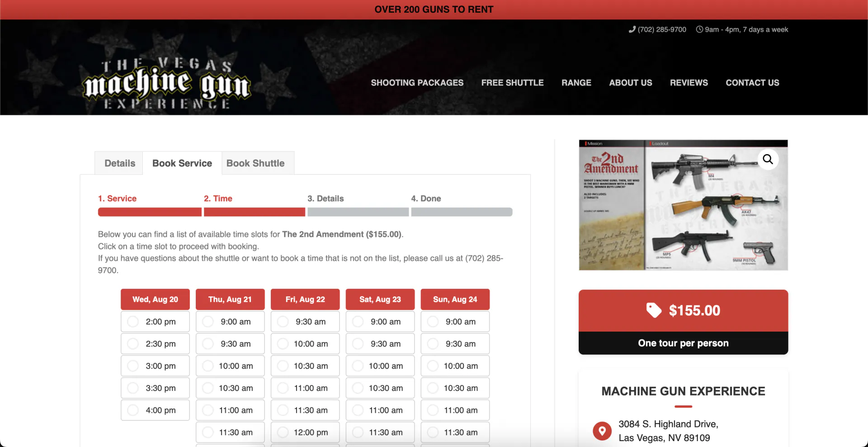The height and width of the screenshot is (447, 868).
Task: Click the Fri, Aug 22 date header
Action: [x=305, y=299]
